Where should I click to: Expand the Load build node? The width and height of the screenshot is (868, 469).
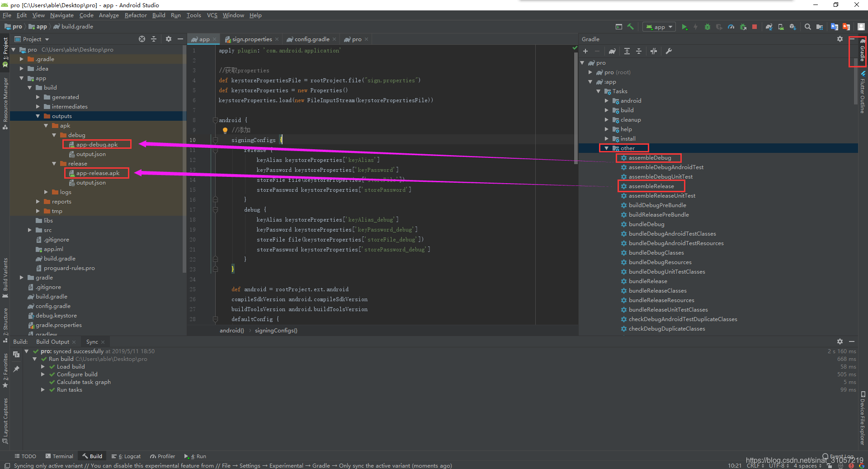(42, 367)
